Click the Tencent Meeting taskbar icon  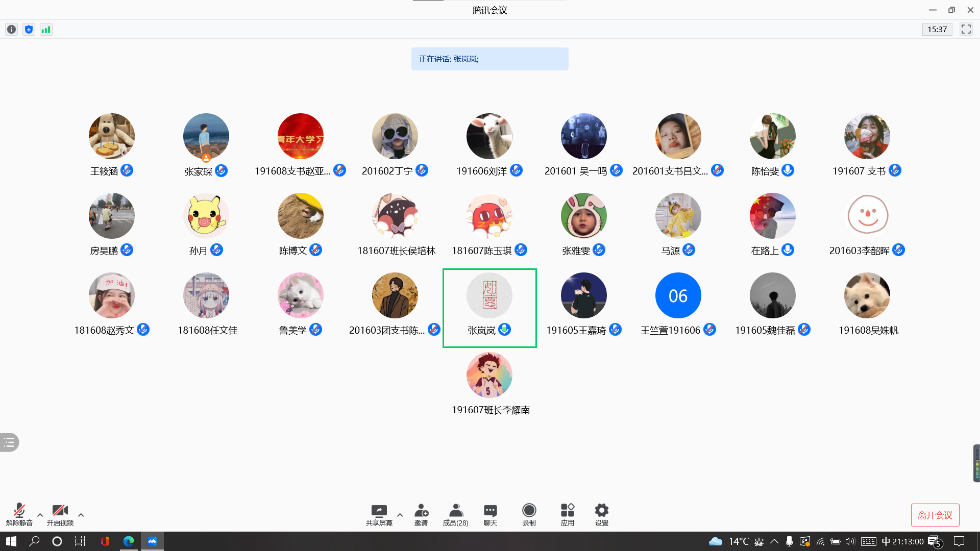click(152, 541)
